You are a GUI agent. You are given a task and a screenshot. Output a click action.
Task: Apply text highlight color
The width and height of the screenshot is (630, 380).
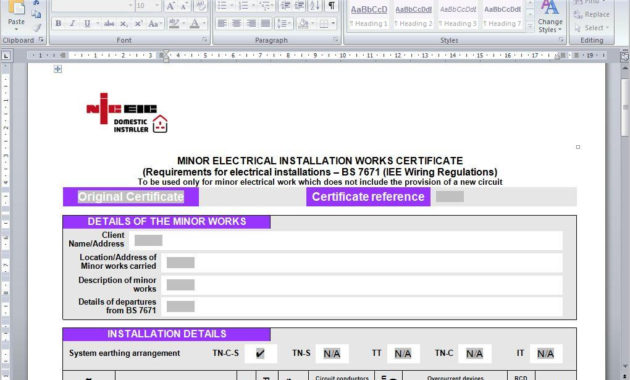pyautogui.click(x=174, y=24)
